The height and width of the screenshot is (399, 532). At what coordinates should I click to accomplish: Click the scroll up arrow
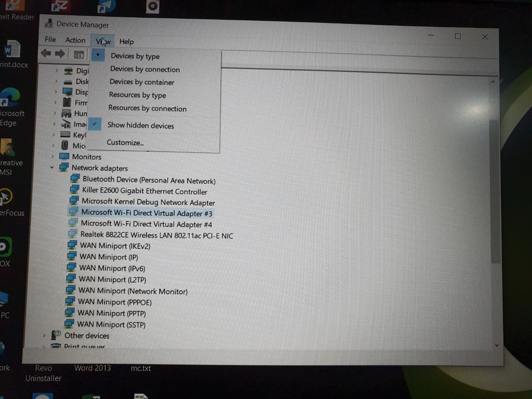pyautogui.click(x=493, y=82)
